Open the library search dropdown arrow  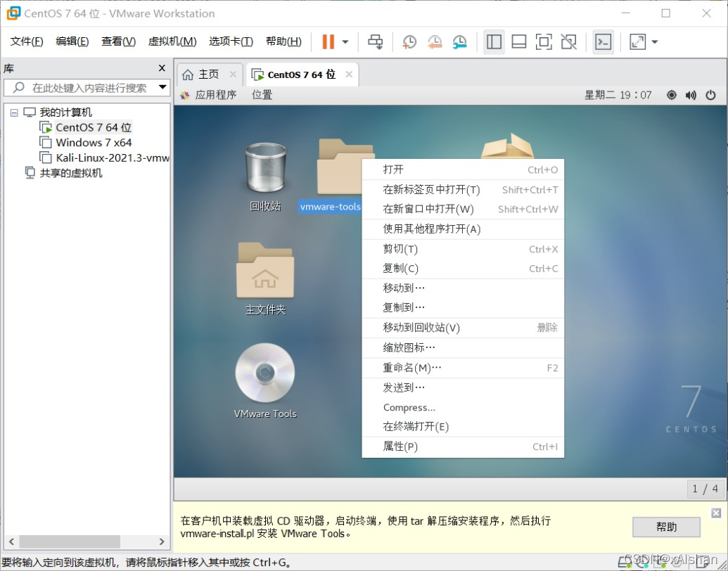(x=162, y=87)
